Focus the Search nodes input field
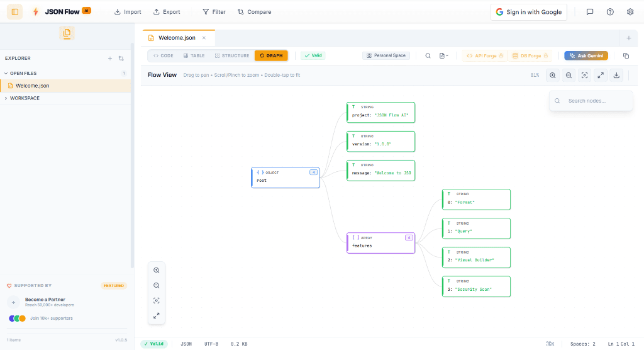The height and width of the screenshot is (350, 644). pyautogui.click(x=591, y=101)
